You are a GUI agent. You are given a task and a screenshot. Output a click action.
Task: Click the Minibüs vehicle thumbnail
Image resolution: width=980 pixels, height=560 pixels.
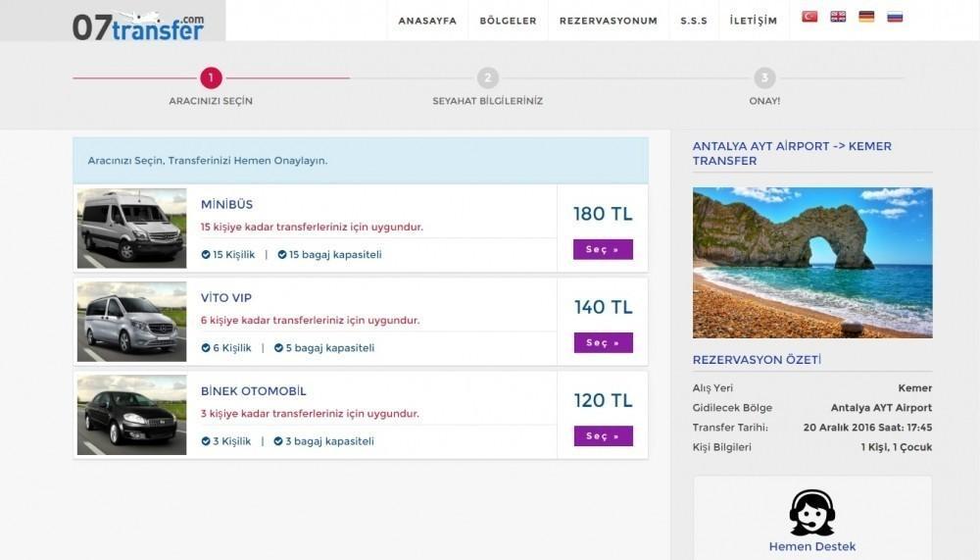[x=131, y=229]
